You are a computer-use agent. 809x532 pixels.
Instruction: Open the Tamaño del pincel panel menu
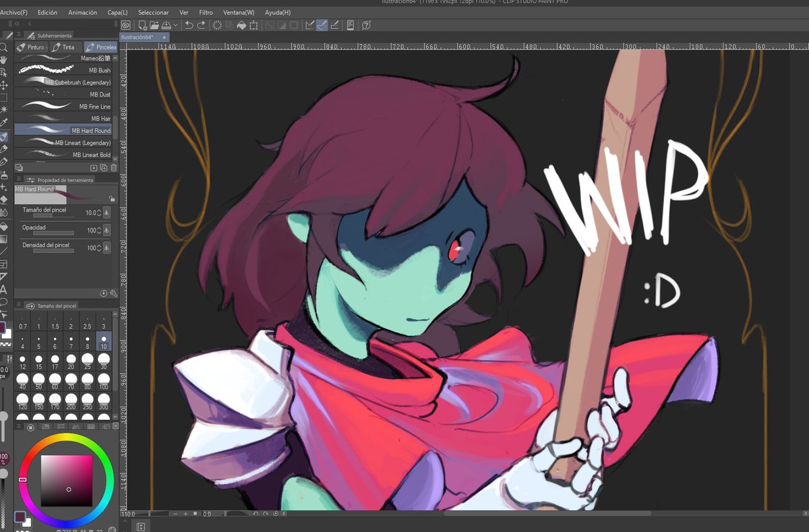tap(18, 305)
